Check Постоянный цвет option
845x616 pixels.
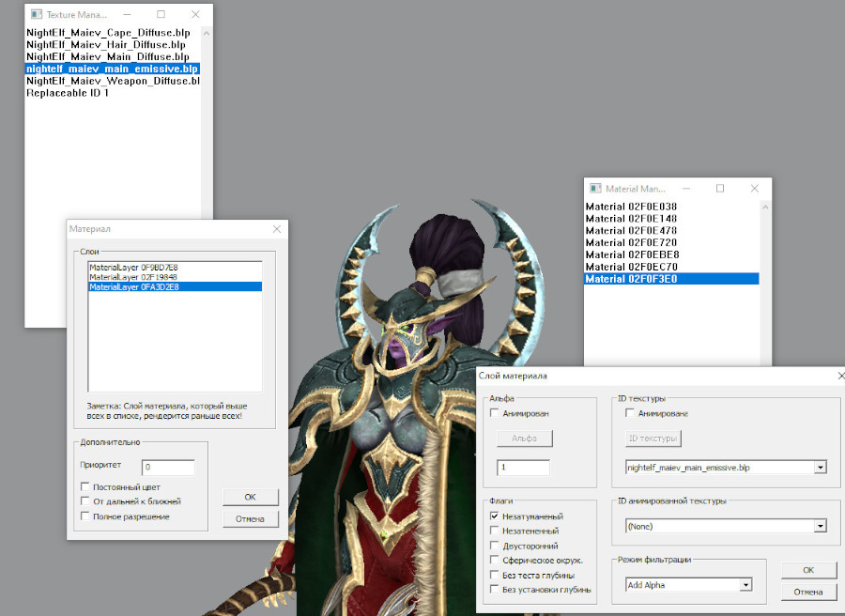(x=84, y=486)
